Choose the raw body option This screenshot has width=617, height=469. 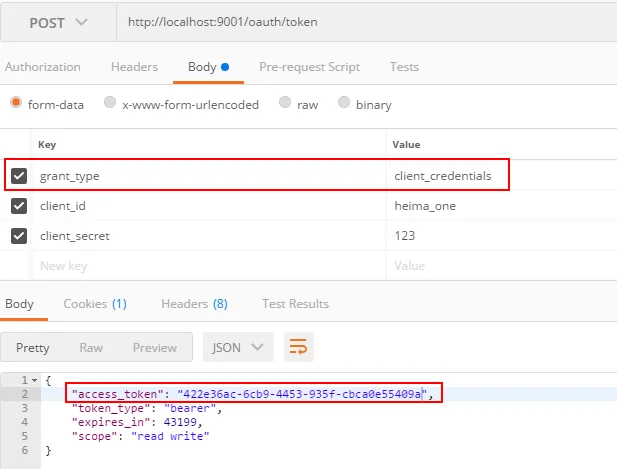[x=285, y=103]
